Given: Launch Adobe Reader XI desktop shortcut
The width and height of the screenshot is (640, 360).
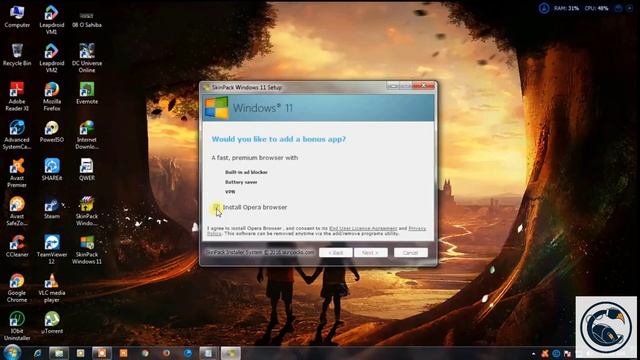Looking at the screenshot, I should (17, 96).
